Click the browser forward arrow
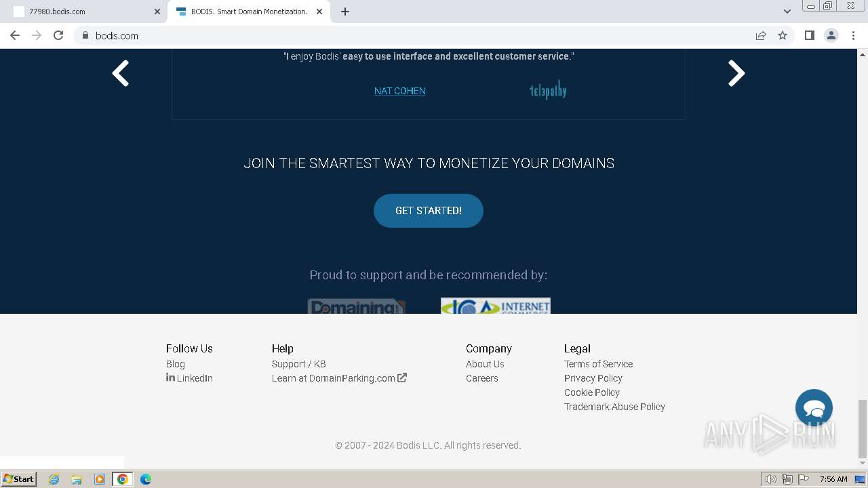Screen dimensions: 868x488 click(x=37, y=35)
